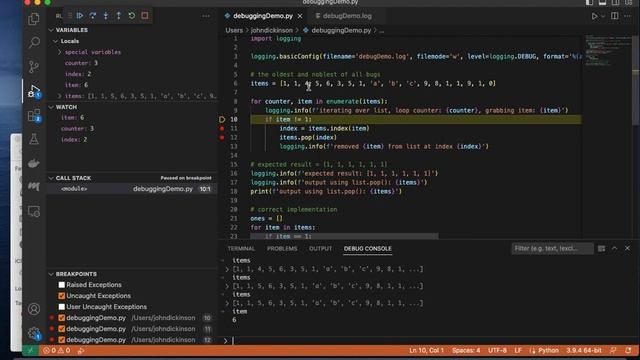
Task: Step out of the current function
Action: point(119,16)
